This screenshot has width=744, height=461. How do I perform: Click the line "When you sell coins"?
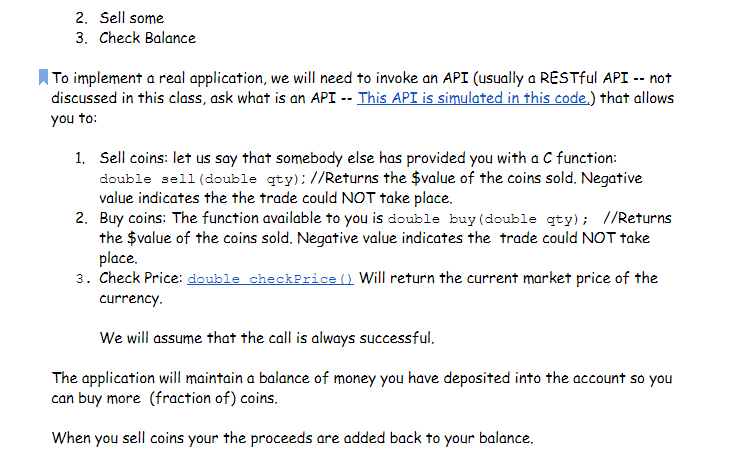[x=293, y=438]
